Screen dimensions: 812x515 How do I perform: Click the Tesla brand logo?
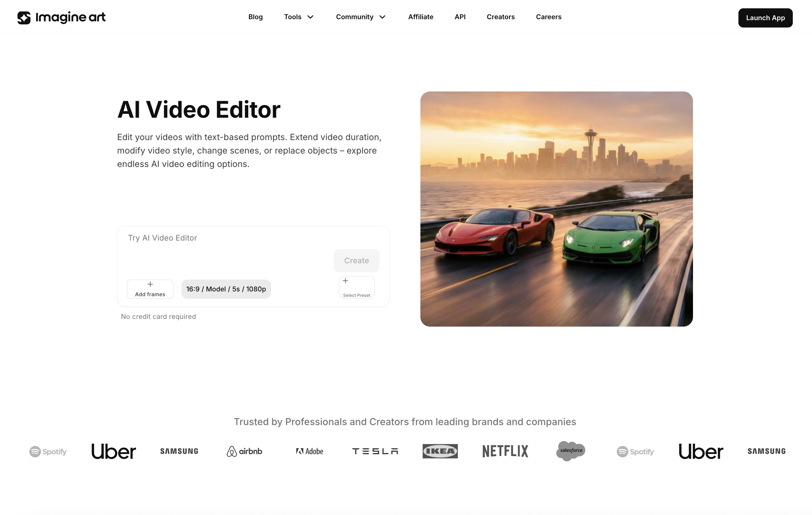pyautogui.click(x=375, y=451)
